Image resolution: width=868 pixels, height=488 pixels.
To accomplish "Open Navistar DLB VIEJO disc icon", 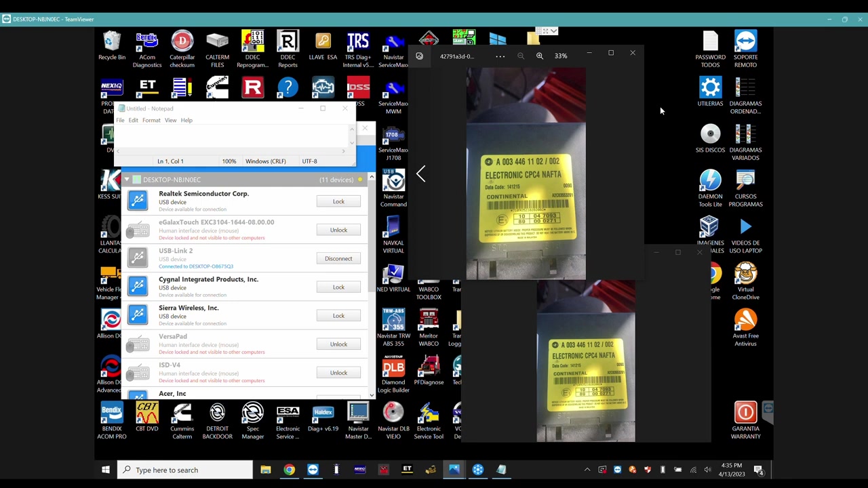I will pyautogui.click(x=393, y=421).
